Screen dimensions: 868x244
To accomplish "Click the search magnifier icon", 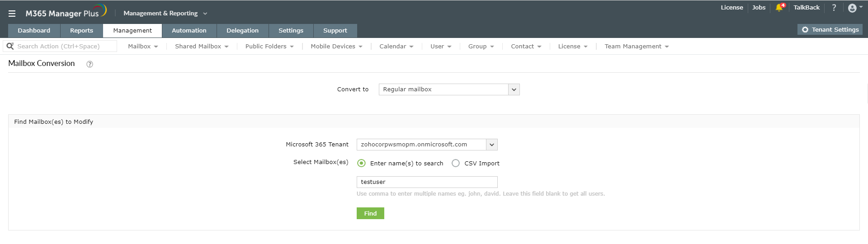I will tap(10, 46).
